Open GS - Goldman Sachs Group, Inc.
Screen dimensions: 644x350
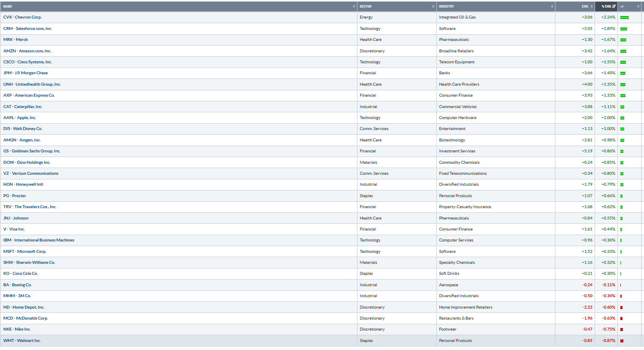[x=32, y=151]
